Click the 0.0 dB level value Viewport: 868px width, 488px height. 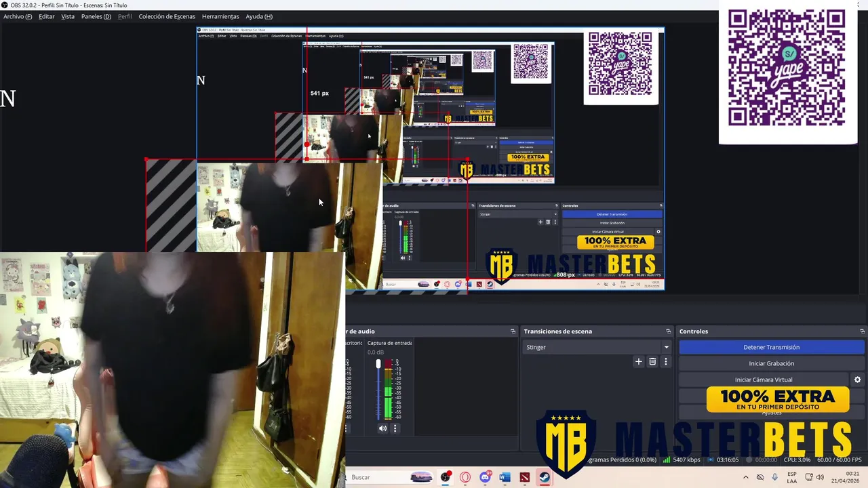[376, 352]
